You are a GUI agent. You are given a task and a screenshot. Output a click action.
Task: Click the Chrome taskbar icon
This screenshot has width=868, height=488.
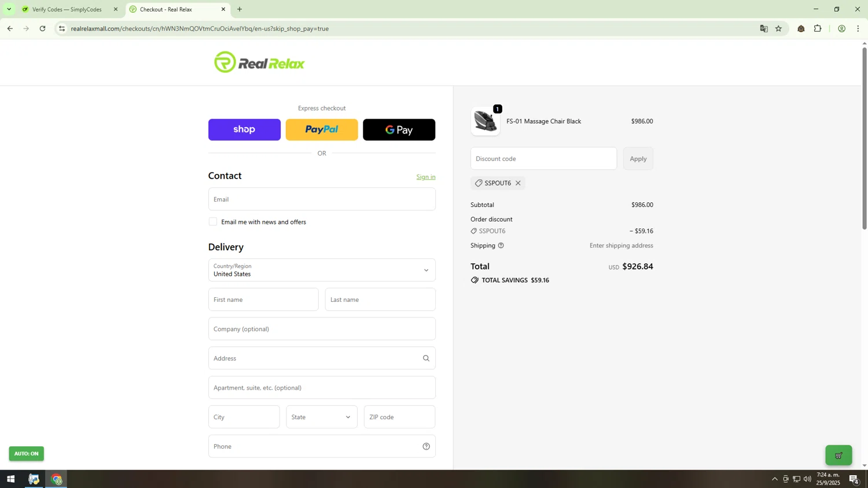pyautogui.click(x=57, y=479)
